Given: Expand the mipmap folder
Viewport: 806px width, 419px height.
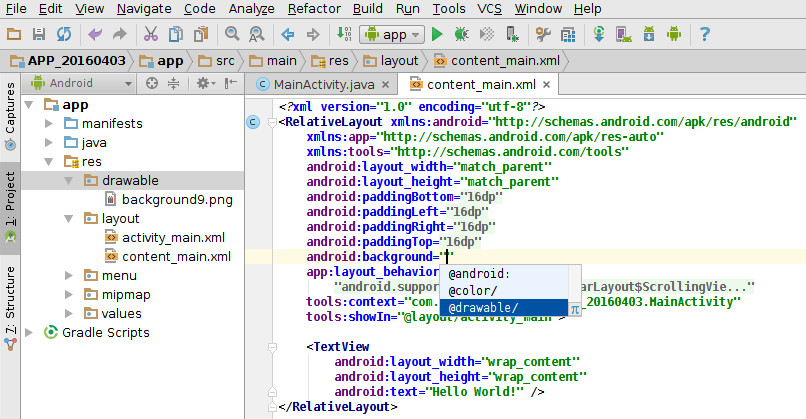Looking at the screenshot, I should [x=68, y=295].
